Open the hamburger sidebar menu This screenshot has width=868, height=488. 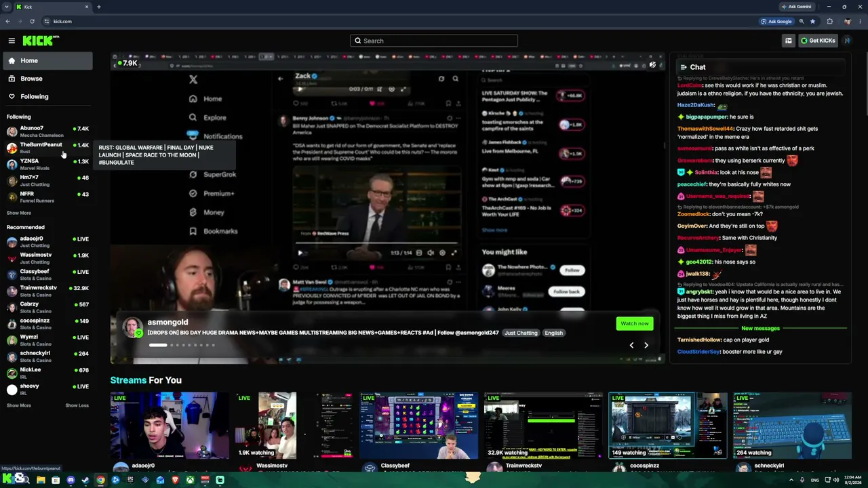tap(12, 41)
